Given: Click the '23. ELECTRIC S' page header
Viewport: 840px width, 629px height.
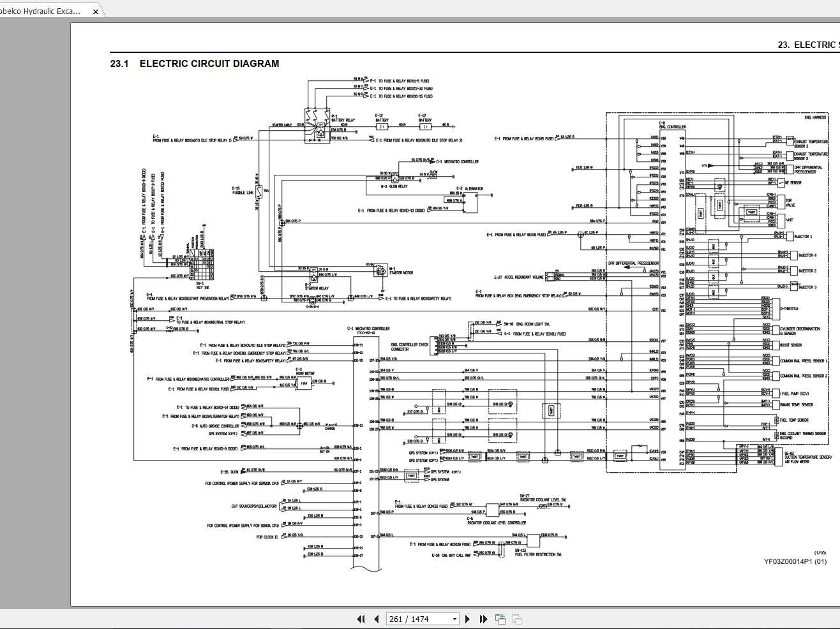Looking at the screenshot, I should (809, 45).
